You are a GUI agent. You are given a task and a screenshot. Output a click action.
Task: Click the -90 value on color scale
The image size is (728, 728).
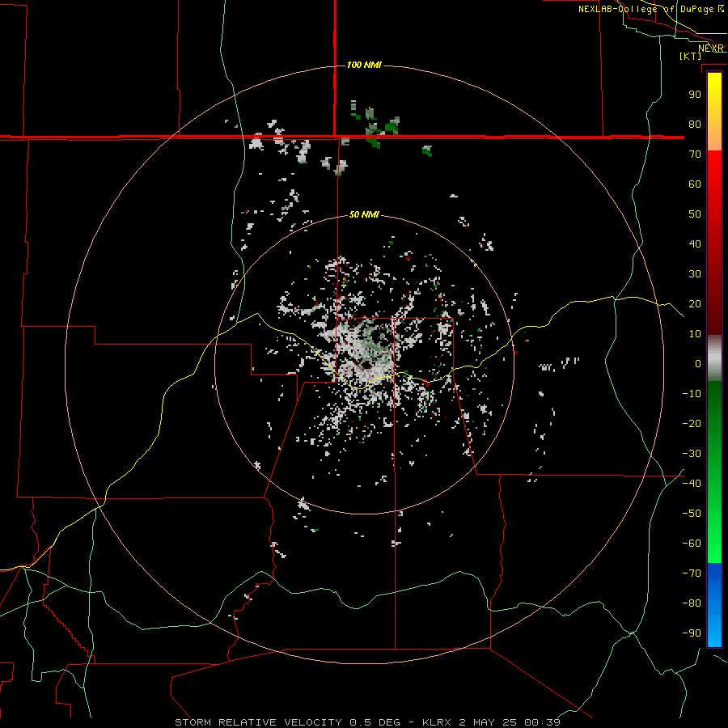tap(692, 633)
